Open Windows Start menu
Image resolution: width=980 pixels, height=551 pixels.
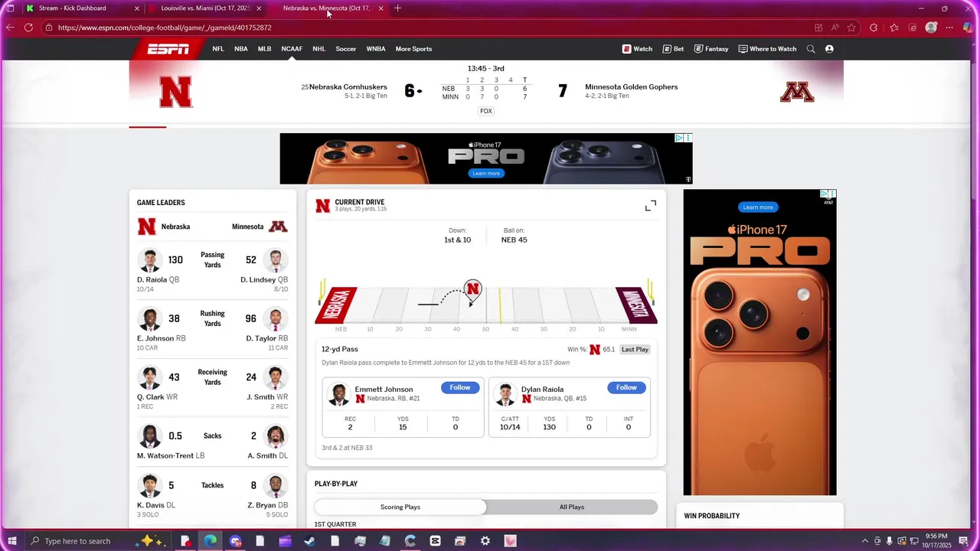click(12, 541)
